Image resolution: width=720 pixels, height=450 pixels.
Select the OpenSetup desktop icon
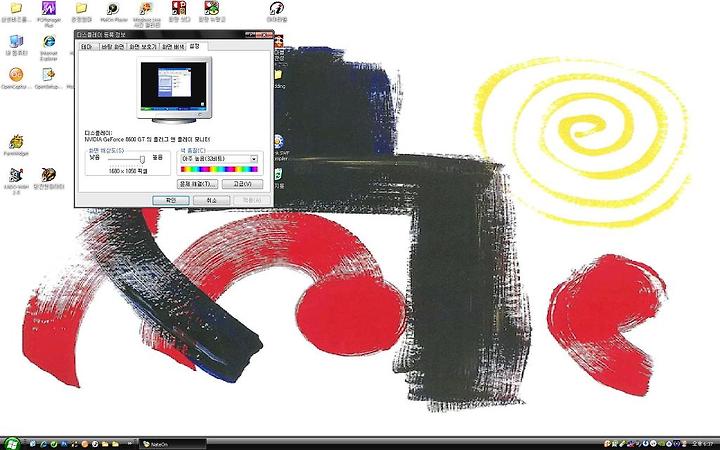point(49,74)
